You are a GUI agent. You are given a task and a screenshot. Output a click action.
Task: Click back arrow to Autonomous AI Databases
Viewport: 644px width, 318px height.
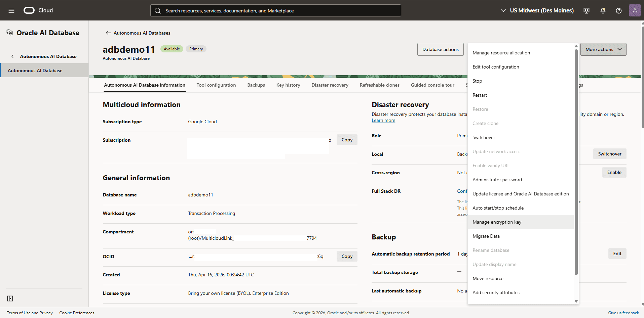(x=108, y=33)
